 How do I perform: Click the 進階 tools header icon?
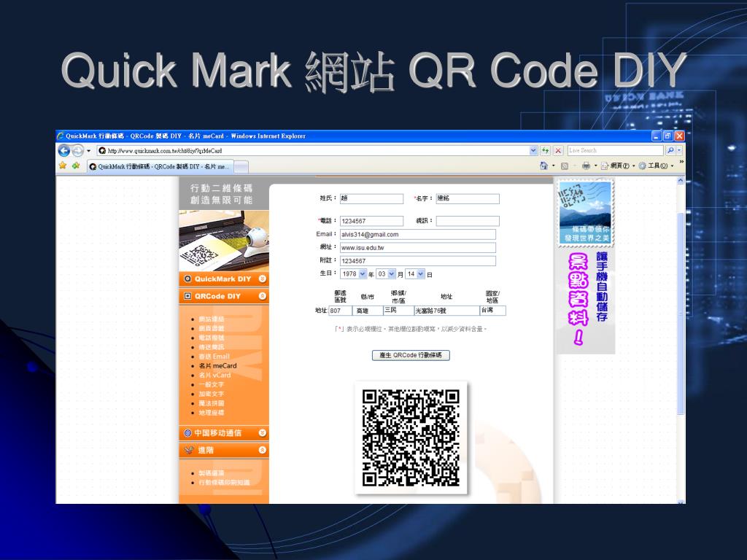tap(189, 450)
